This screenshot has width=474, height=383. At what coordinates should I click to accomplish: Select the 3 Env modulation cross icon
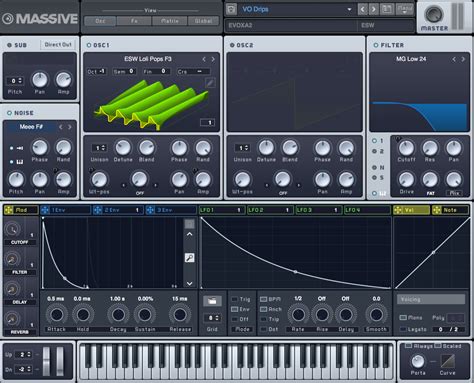point(150,210)
